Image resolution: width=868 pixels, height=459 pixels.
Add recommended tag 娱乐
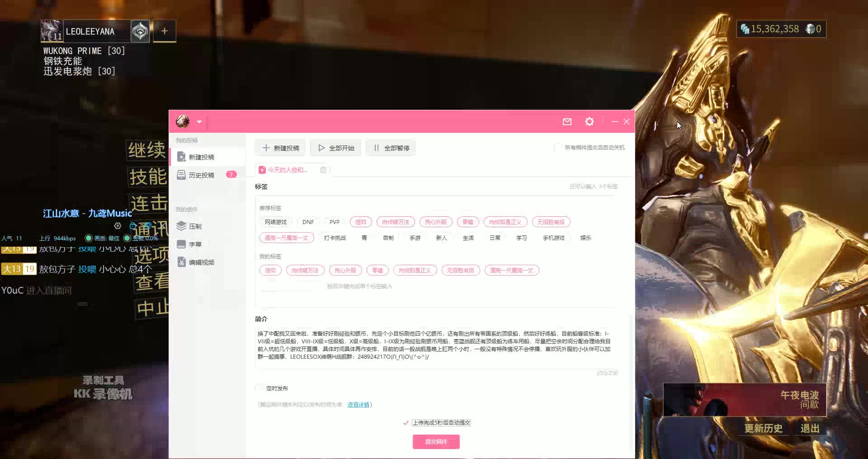[x=586, y=238]
